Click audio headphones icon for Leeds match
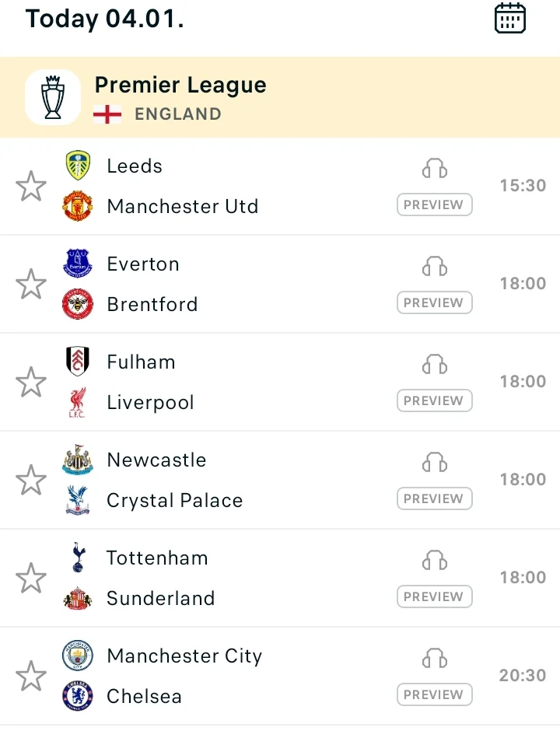The width and height of the screenshot is (560, 738). [435, 169]
